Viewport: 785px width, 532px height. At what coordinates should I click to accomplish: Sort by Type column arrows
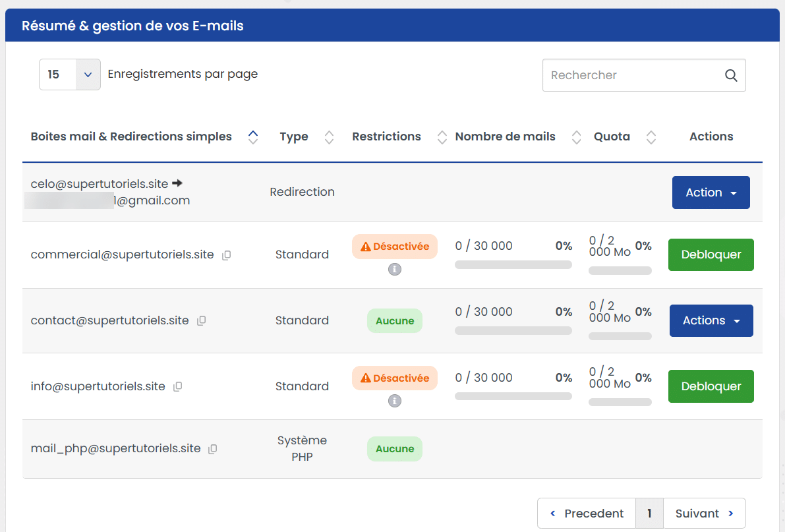tap(329, 137)
